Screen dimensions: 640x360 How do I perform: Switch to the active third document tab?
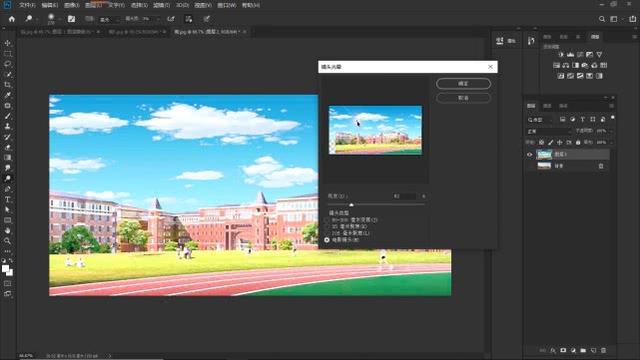pos(207,32)
